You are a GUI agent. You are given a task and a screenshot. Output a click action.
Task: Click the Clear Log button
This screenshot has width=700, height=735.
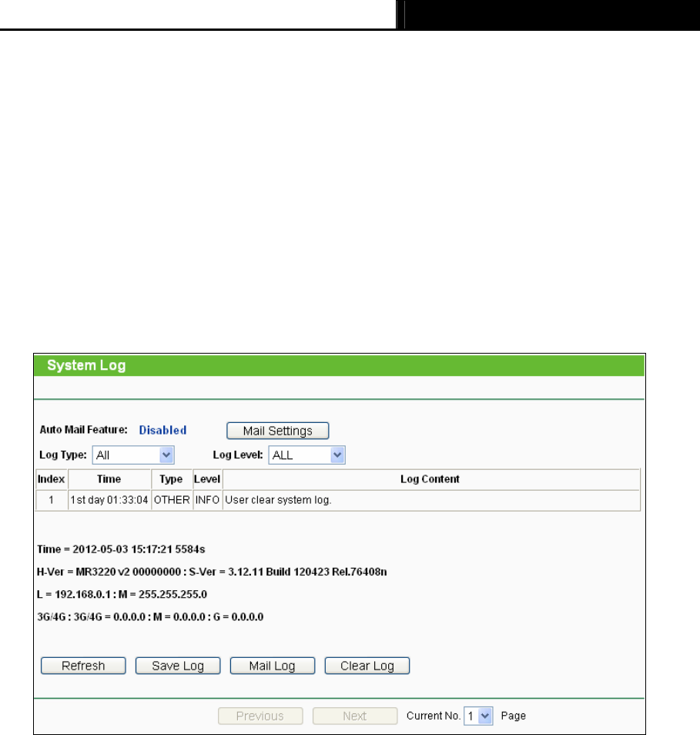click(x=367, y=666)
